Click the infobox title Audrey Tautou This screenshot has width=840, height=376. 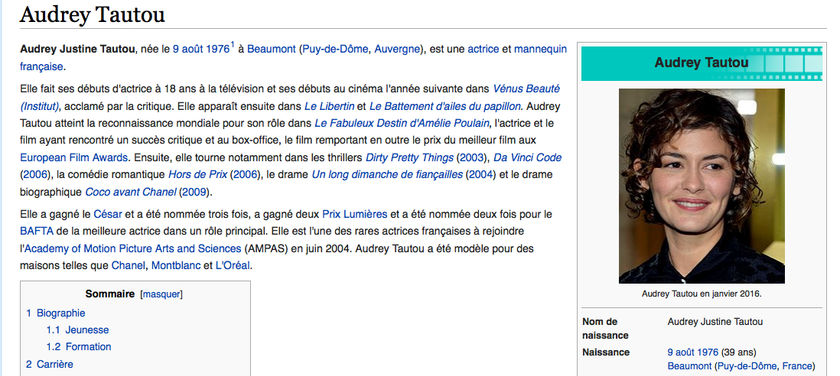pyautogui.click(x=701, y=63)
